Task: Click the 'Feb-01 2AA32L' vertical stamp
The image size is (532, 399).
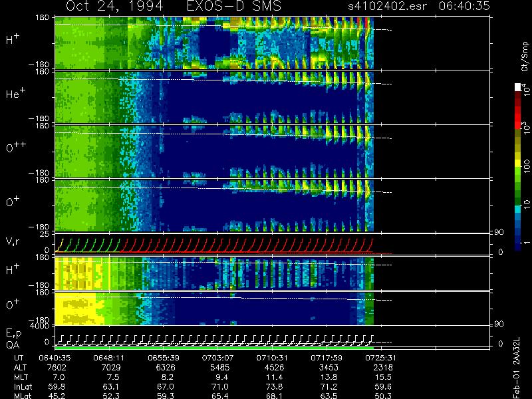Action: [516, 368]
